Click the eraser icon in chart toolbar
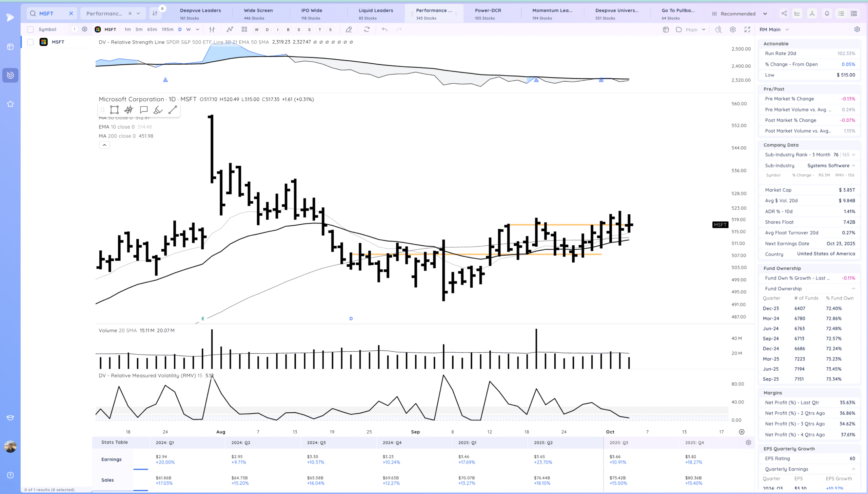868x494 pixels. 349,29
